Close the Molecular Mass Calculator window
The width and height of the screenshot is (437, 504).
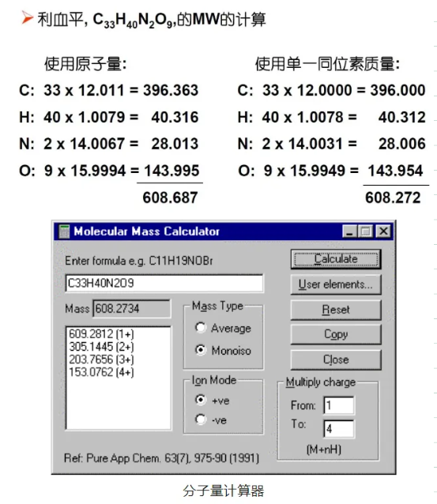click(383, 231)
